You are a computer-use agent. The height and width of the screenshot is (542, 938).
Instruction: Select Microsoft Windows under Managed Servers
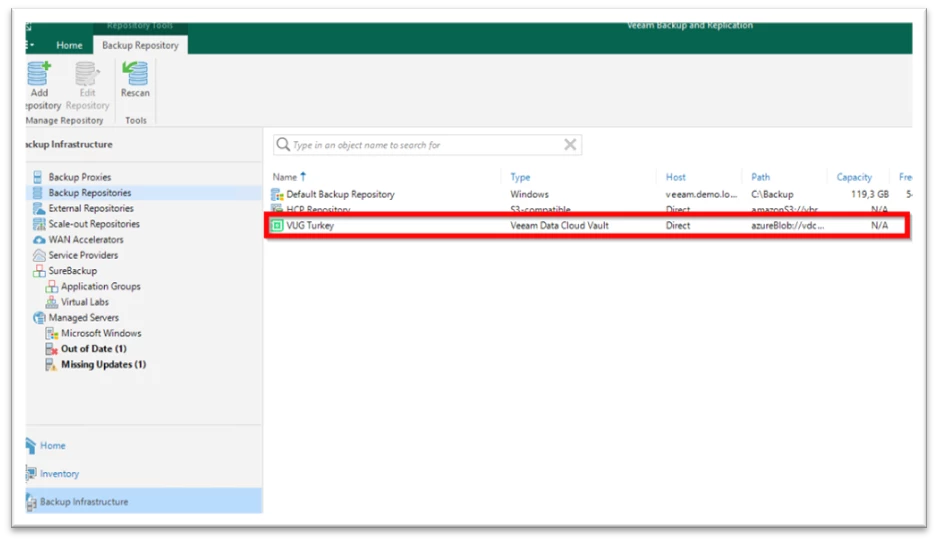(101, 333)
